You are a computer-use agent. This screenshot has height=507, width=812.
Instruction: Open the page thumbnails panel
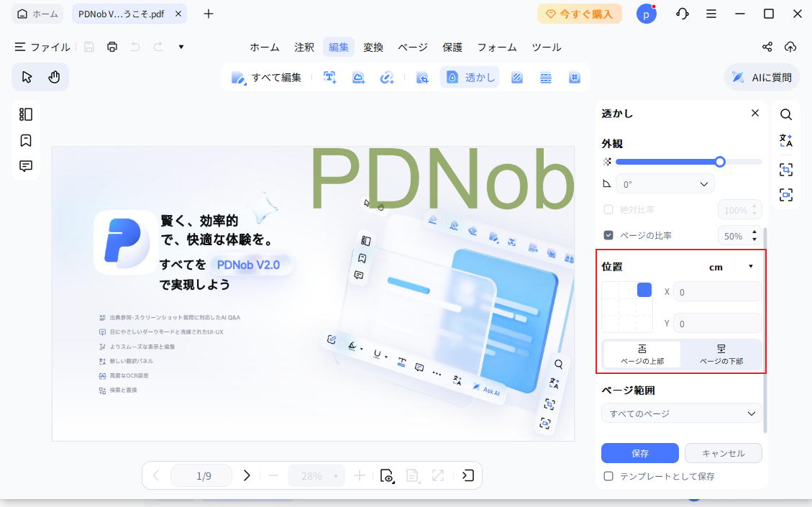pyautogui.click(x=26, y=114)
